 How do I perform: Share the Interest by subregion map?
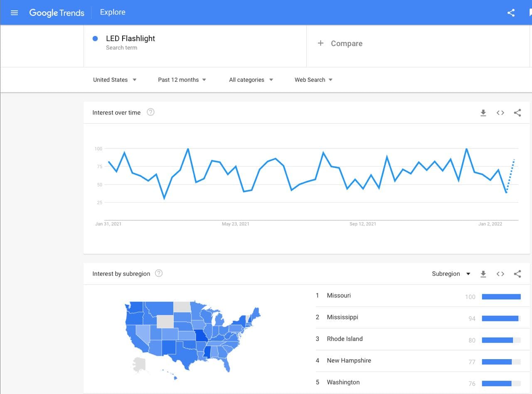517,274
